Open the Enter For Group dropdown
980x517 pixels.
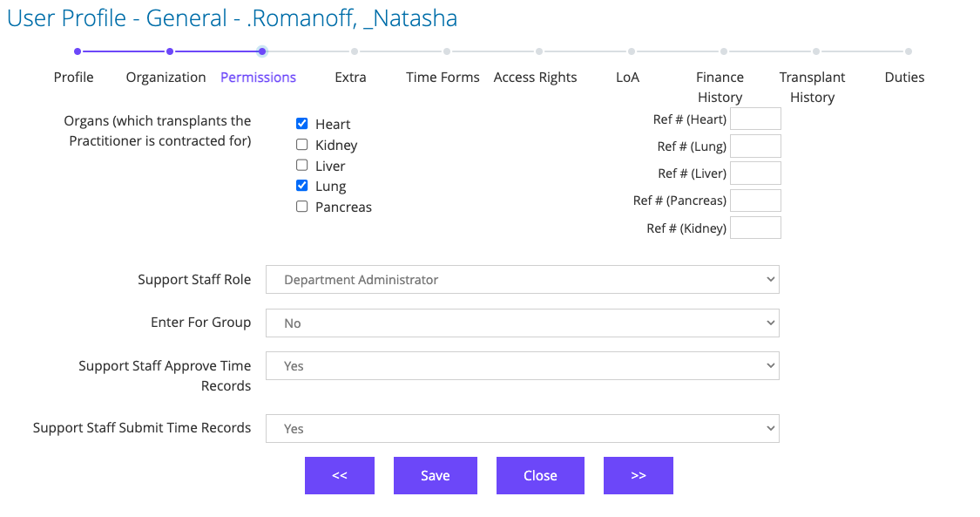523,323
